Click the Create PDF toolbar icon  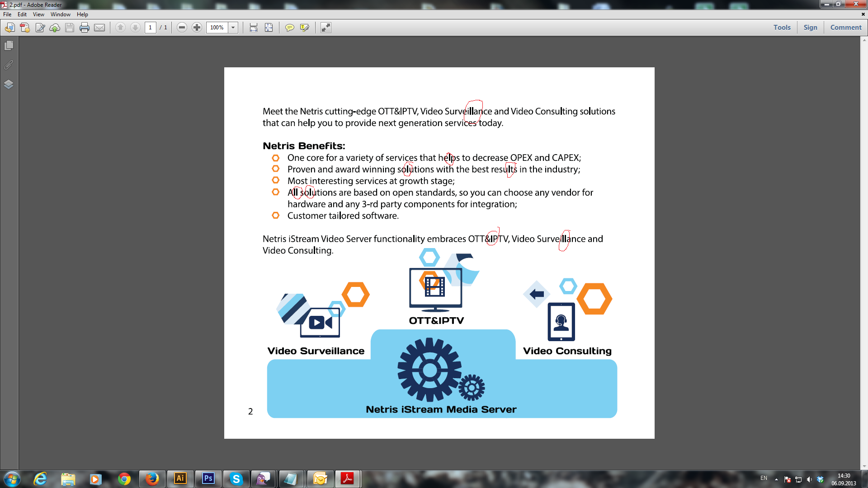pyautogui.click(x=25, y=28)
